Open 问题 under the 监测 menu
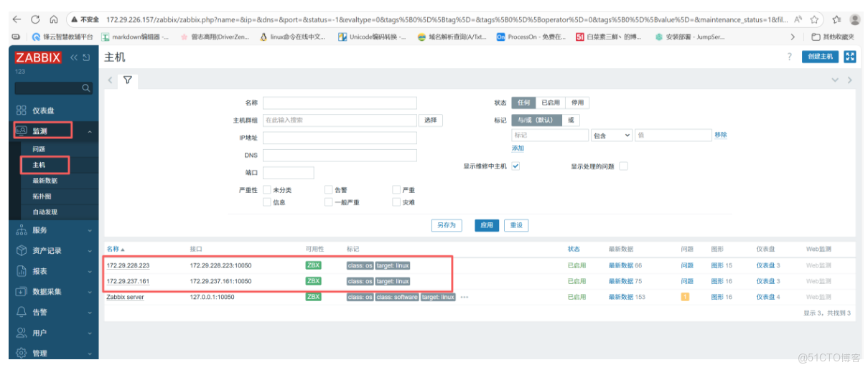Screen dimensions: 868x370 (39, 149)
